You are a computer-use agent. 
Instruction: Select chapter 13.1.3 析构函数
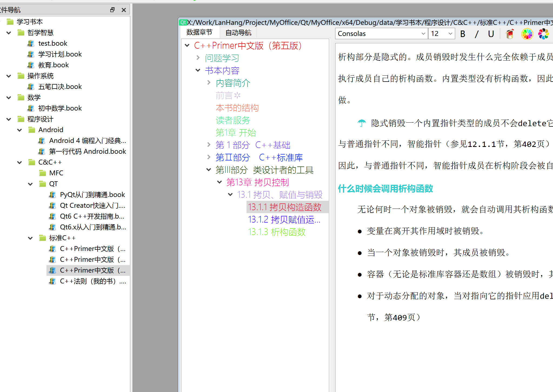(277, 232)
